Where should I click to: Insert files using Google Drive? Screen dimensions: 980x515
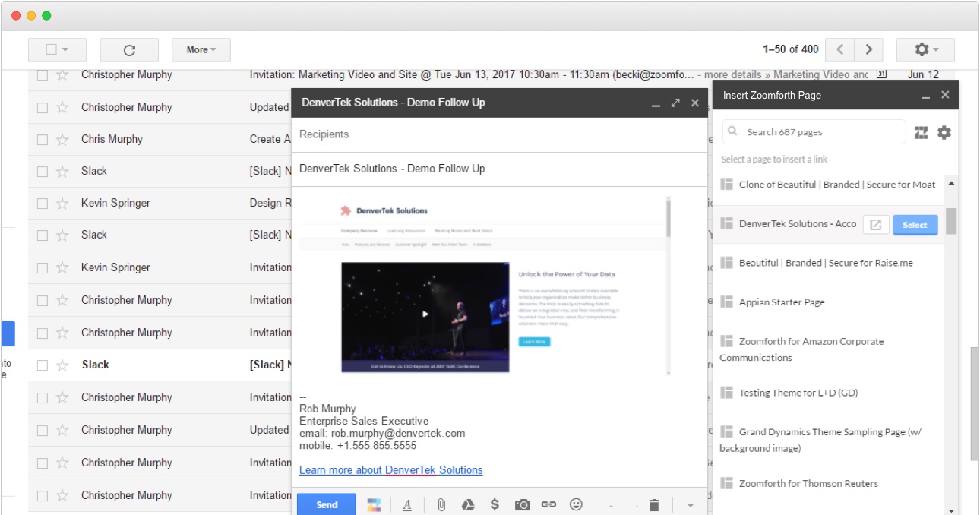[x=469, y=504]
